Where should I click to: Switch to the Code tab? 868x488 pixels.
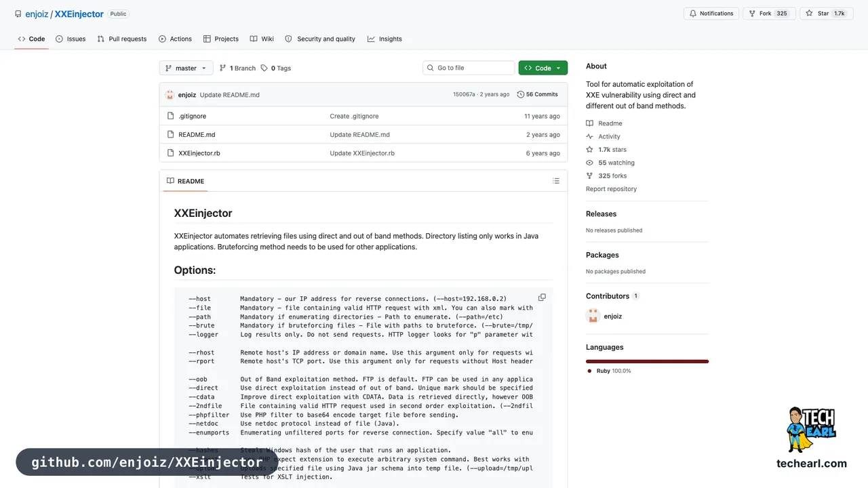pyautogui.click(x=31, y=39)
